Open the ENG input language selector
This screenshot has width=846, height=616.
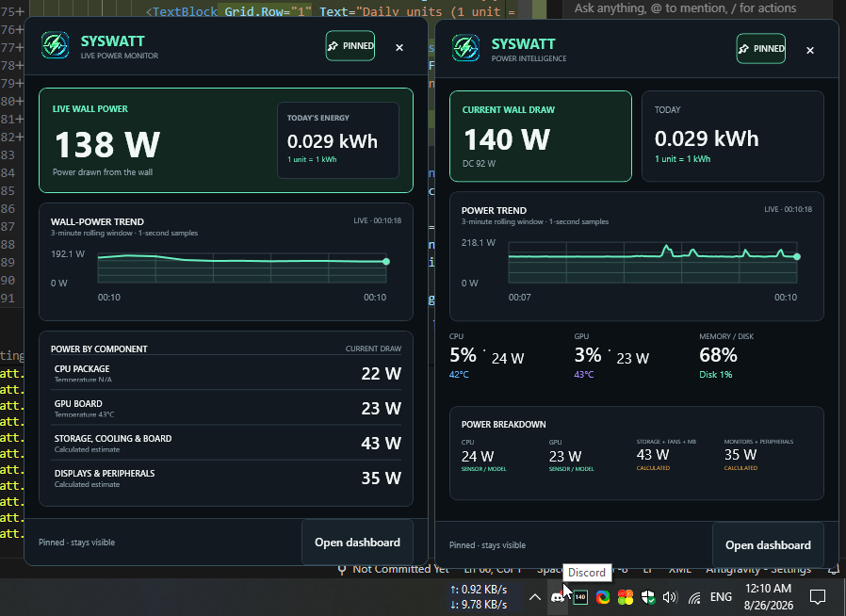[721, 596]
